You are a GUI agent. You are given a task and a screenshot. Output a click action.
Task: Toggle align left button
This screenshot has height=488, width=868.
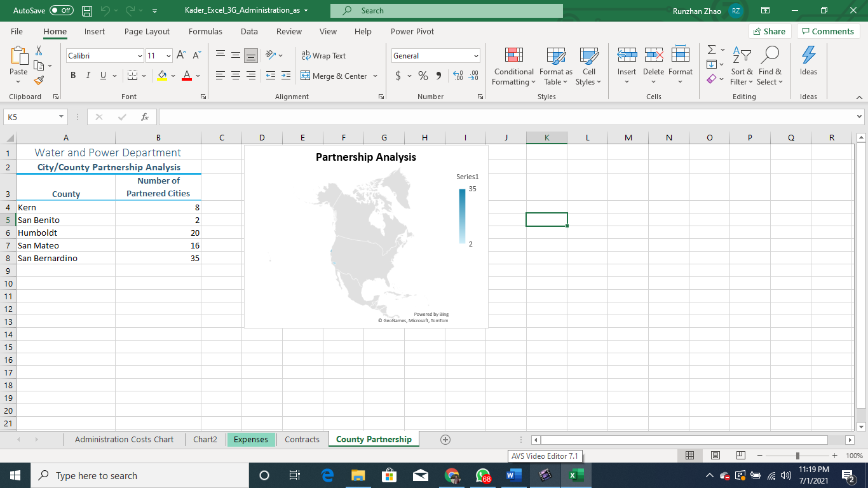(220, 76)
